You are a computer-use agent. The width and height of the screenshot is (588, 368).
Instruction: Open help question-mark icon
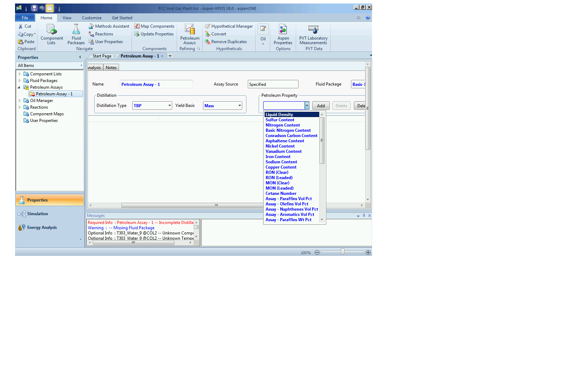[x=368, y=18]
